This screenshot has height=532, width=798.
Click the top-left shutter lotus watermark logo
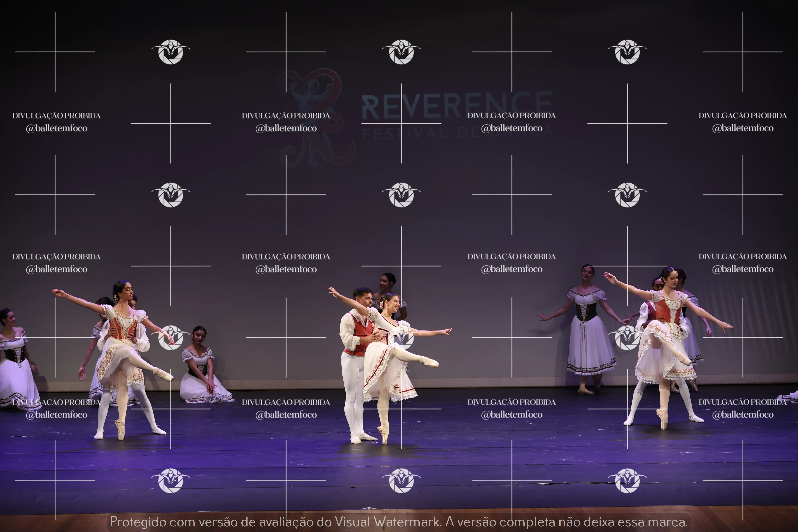(170, 52)
